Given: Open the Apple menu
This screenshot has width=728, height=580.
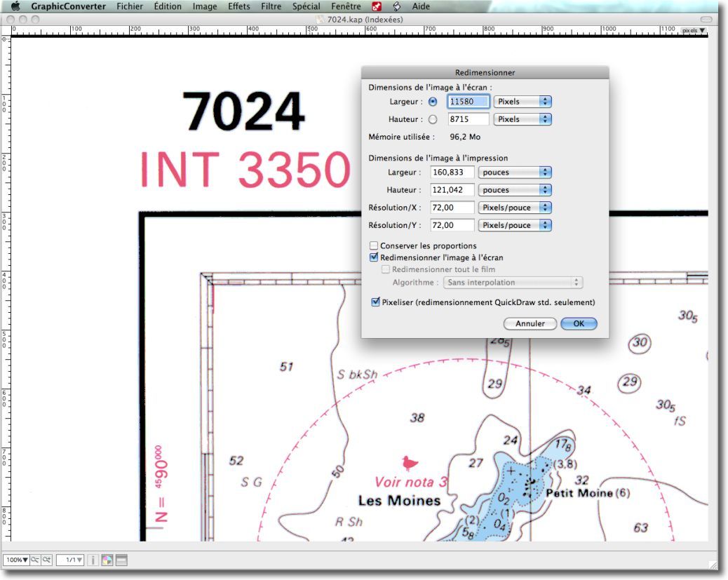Looking at the screenshot, I should [15, 6].
